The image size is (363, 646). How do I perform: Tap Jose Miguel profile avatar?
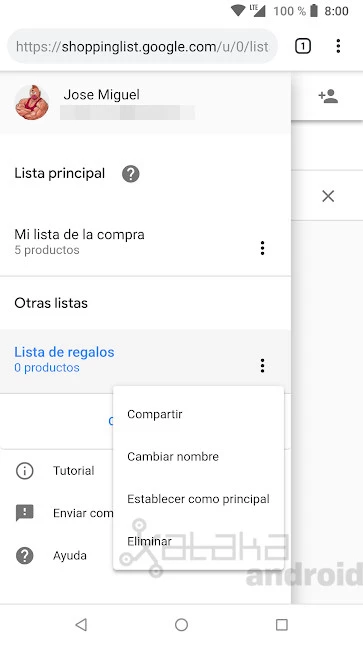32,102
